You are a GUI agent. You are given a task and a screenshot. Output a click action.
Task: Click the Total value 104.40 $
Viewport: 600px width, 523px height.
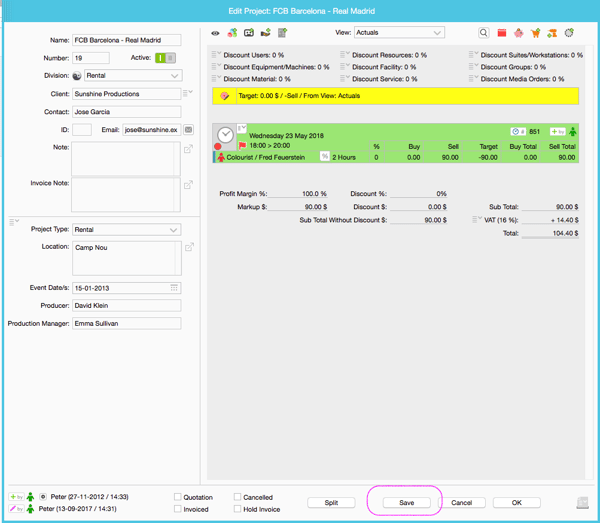550,233
